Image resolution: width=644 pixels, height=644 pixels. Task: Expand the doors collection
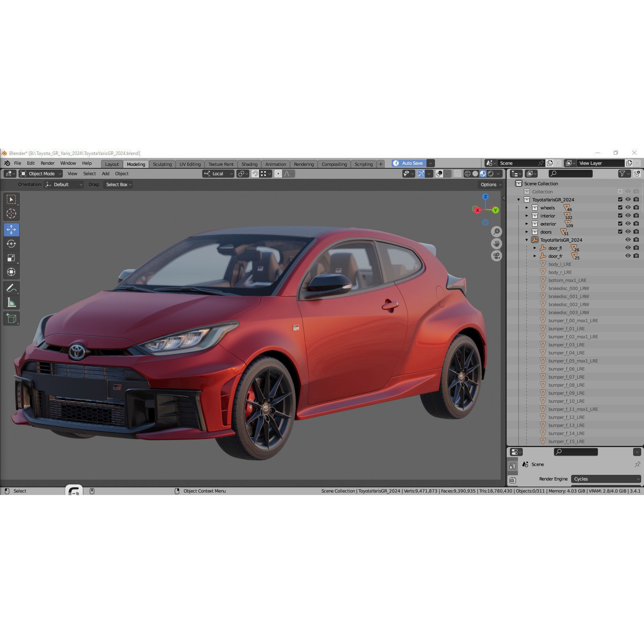click(526, 232)
